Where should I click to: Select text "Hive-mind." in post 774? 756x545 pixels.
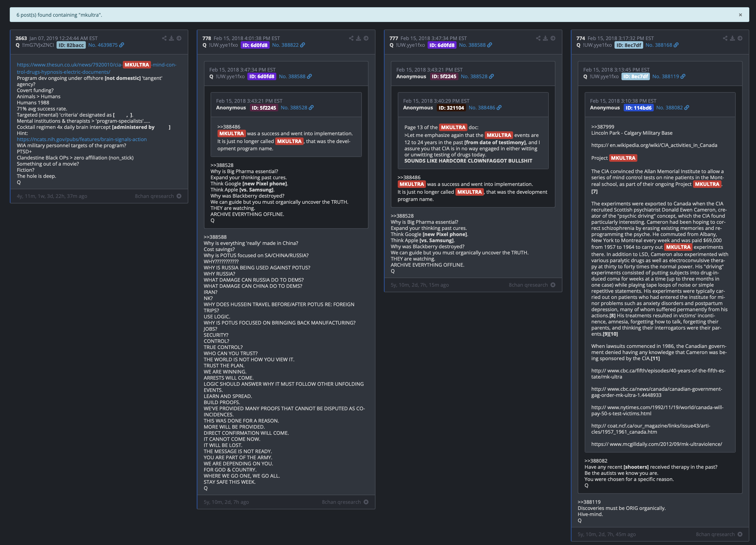click(x=590, y=514)
